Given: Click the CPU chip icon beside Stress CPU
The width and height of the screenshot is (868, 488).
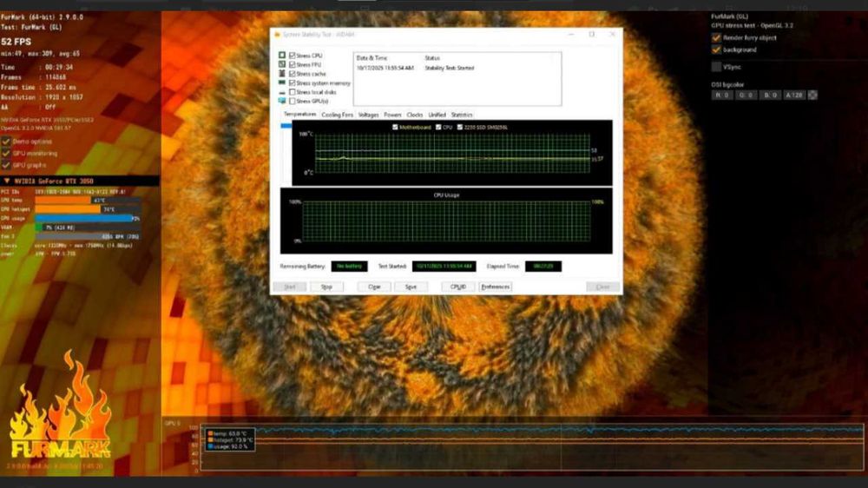Looking at the screenshot, I should pyautogui.click(x=282, y=56).
